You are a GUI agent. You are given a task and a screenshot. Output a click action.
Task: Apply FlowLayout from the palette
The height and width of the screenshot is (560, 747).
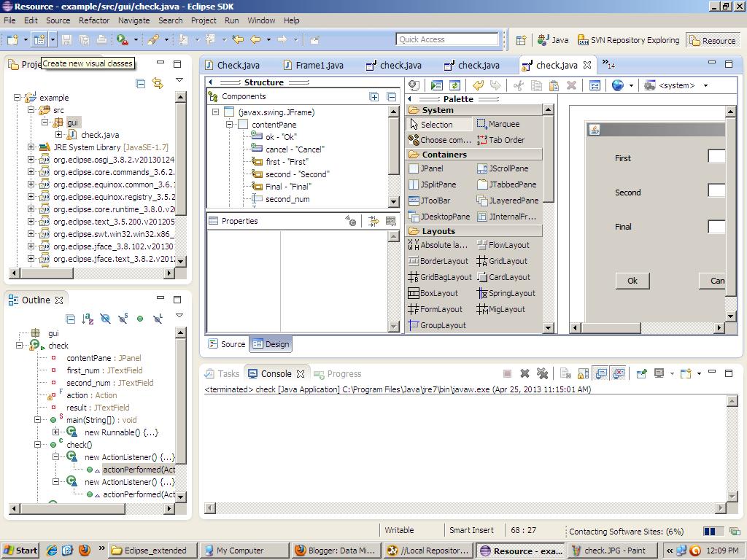pos(503,245)
